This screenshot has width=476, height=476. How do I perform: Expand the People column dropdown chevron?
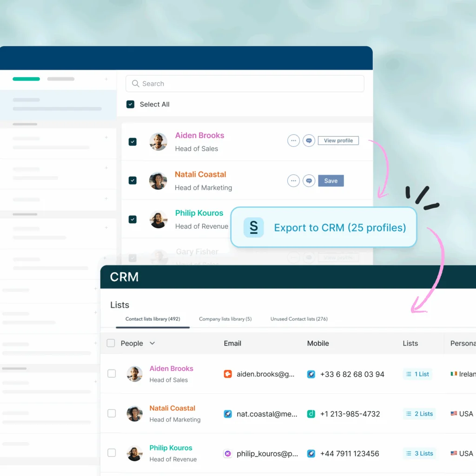[x=152, y=344]
